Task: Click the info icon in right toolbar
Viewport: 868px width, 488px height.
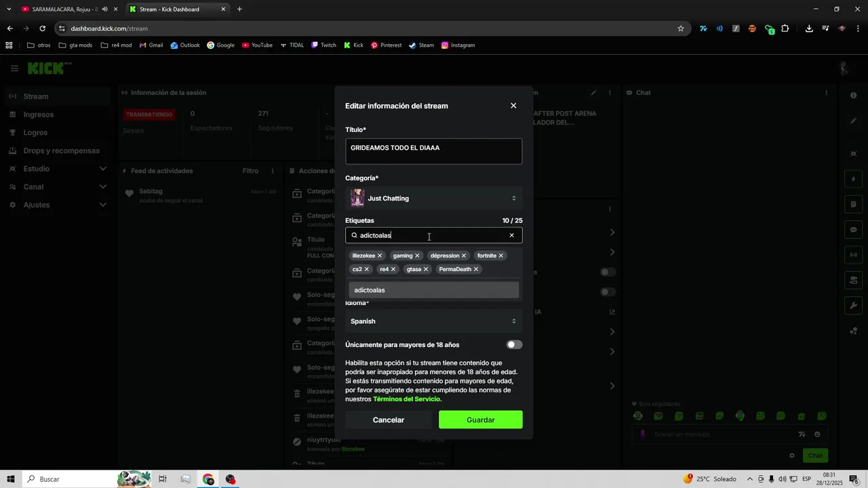Action: (854, 96)
